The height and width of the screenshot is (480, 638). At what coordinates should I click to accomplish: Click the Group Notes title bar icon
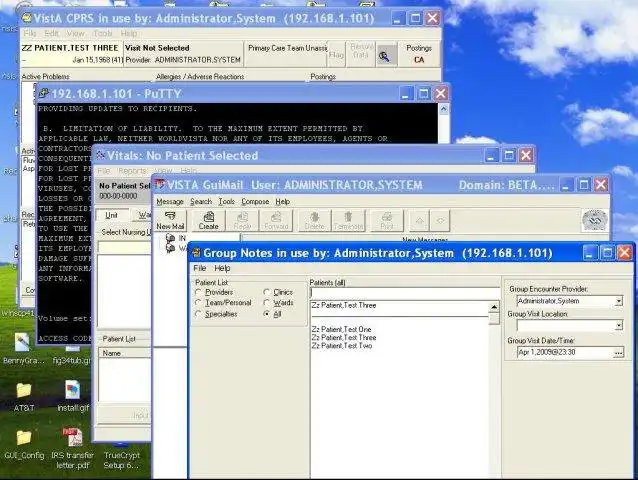coord(196,253)
